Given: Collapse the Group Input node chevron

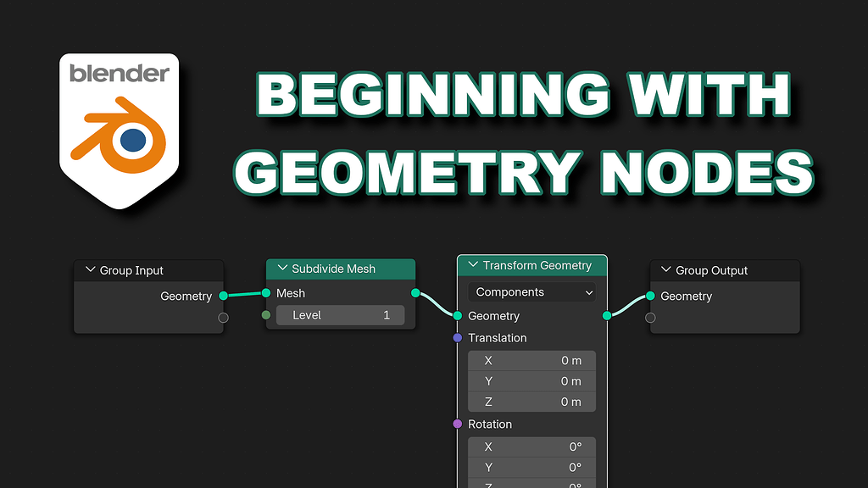Looking at the screenshot, I should click(x=90, y=269).
